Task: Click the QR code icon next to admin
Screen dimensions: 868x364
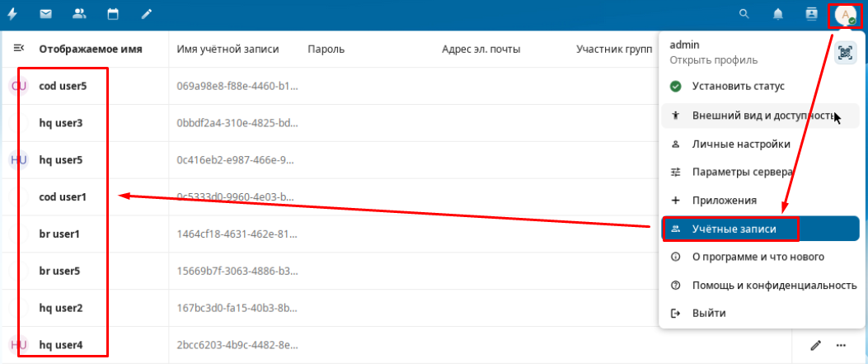Action: tap(845, 52)
